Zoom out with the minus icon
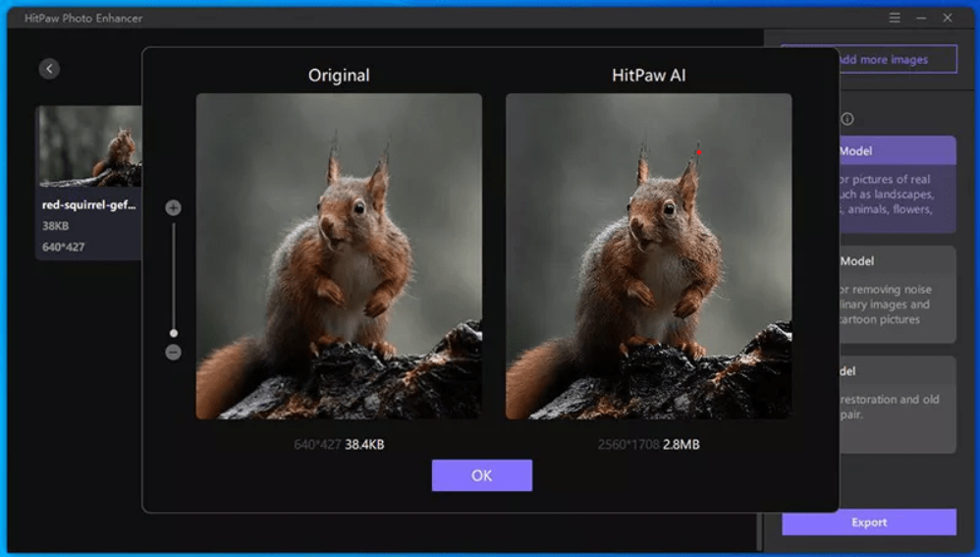The image size is (980, 557). pos(173,353)
